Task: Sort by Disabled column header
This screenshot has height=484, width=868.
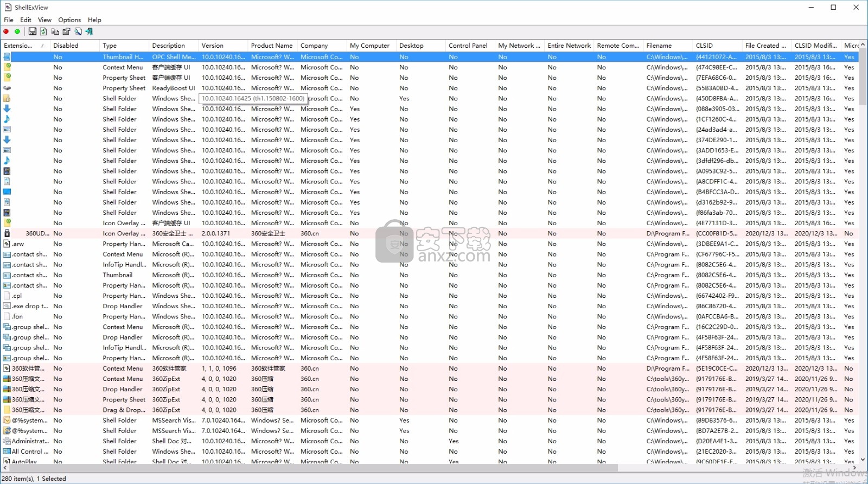Action: click(x=75, y=46)
